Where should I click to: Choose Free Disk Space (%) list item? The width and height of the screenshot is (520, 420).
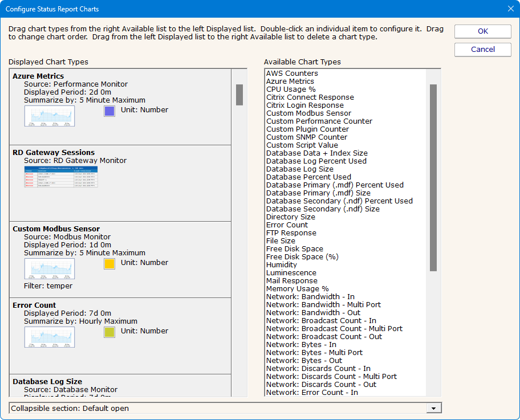(302, 257)
